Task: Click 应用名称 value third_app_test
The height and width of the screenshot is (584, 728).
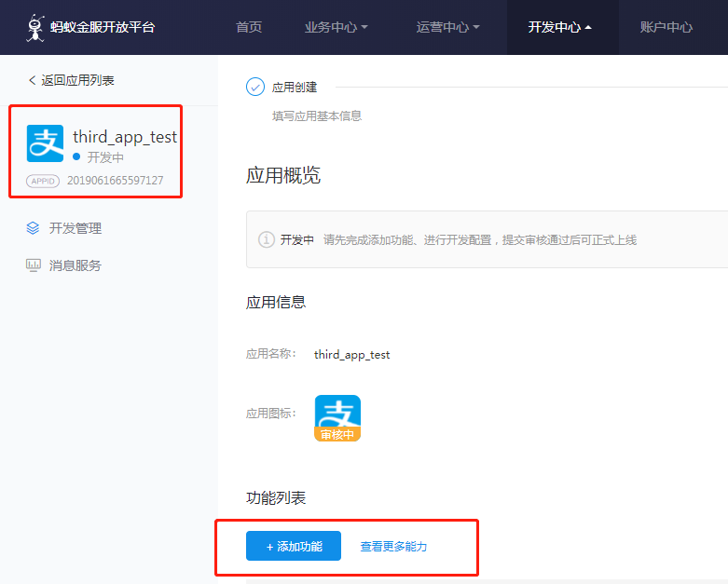Action: point(352,355)
